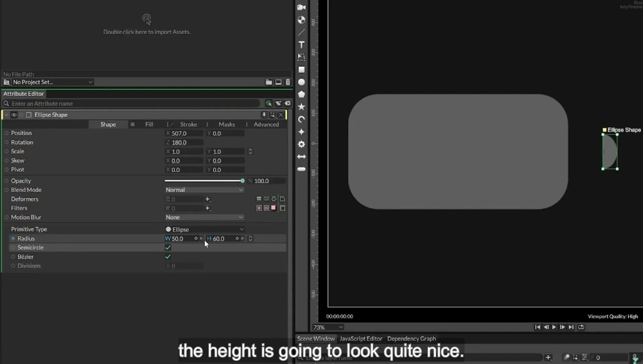The height and width of the screenshot is (364, 643).
Task: Open the JavaScript Editor tab
Action: click(361, 339)
